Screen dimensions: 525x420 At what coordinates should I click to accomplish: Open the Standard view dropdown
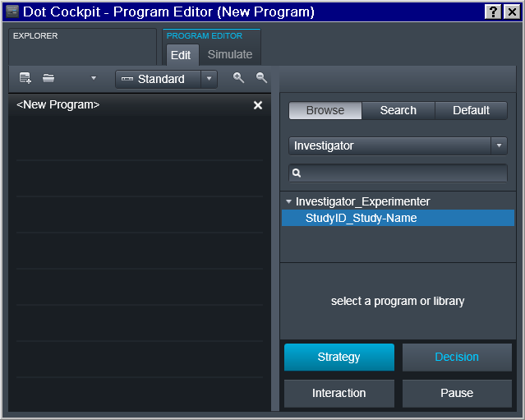(209, 79)
